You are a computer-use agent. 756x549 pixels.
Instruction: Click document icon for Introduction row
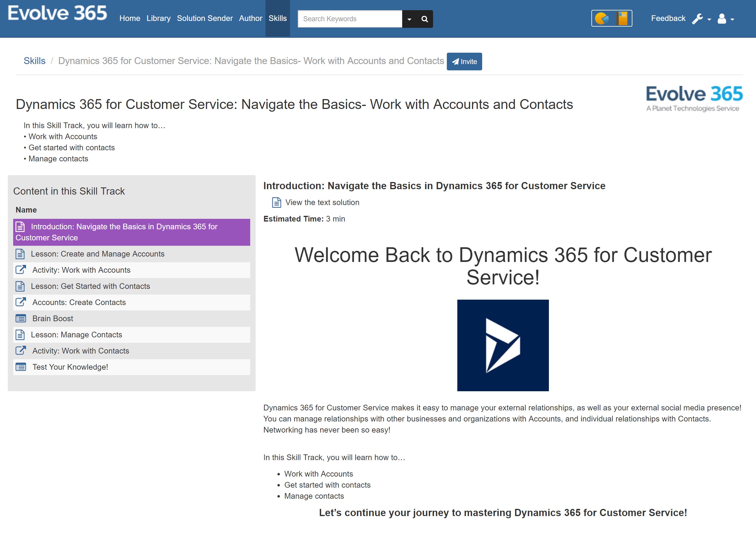(20, 227)
